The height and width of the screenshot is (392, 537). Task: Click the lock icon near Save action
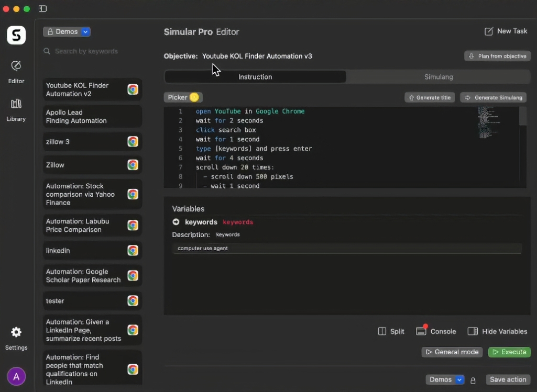473,380
